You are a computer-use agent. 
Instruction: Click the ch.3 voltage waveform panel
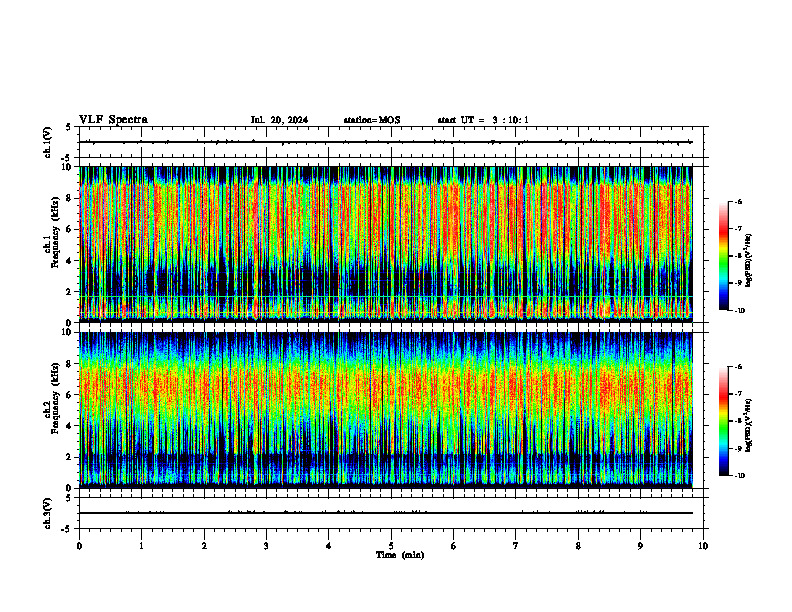tap(391, 513)
